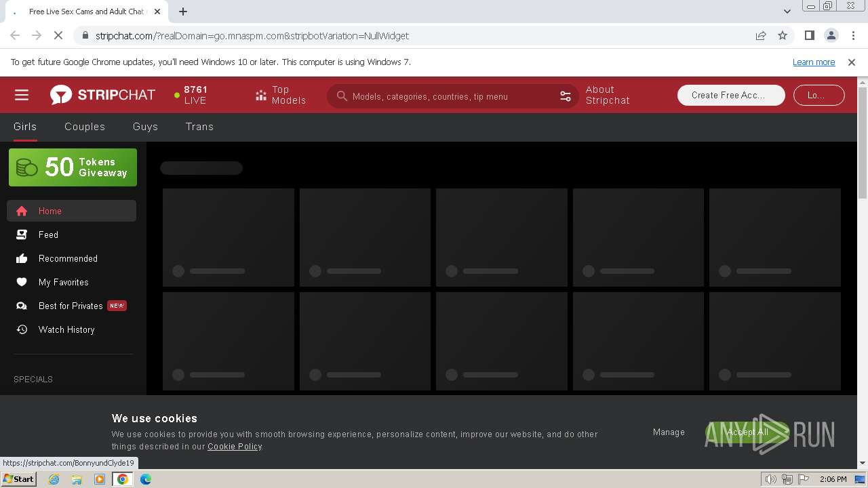Open Learn more about Chrome updates
Screen dimensions: 868x488
click(x=814, y=62)
